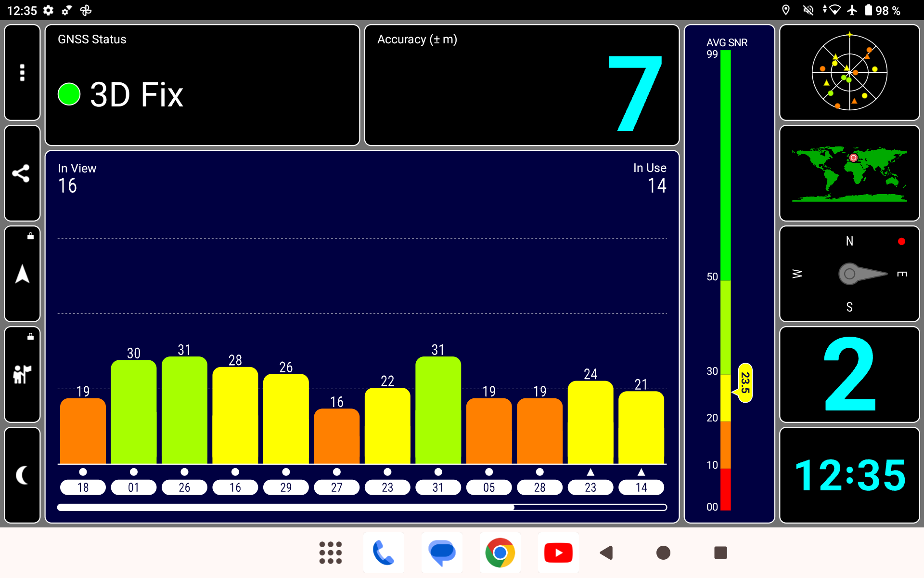Screen dimensions: 924x578
Task: Tap the large speed value 2 panel
Action: coord(849,374)
